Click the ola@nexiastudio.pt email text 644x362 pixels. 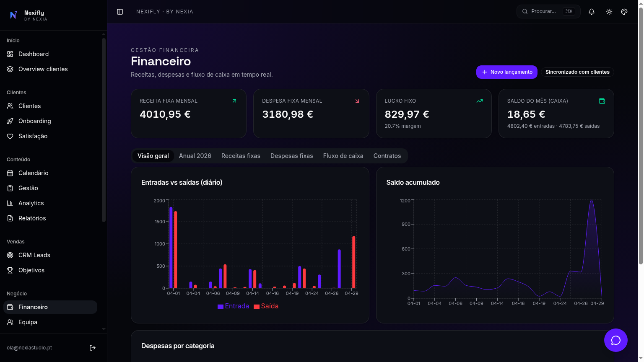[29, 348]
